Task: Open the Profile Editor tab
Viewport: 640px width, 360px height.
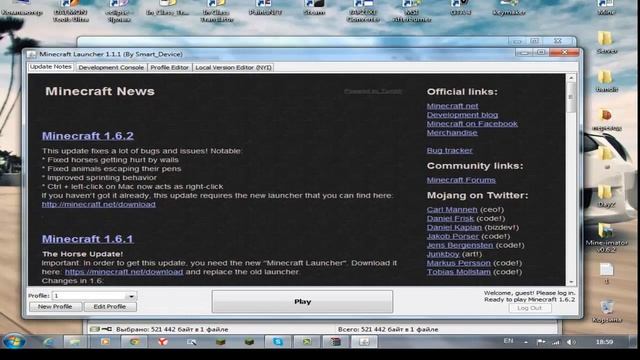Action: (x=169, y=67)
